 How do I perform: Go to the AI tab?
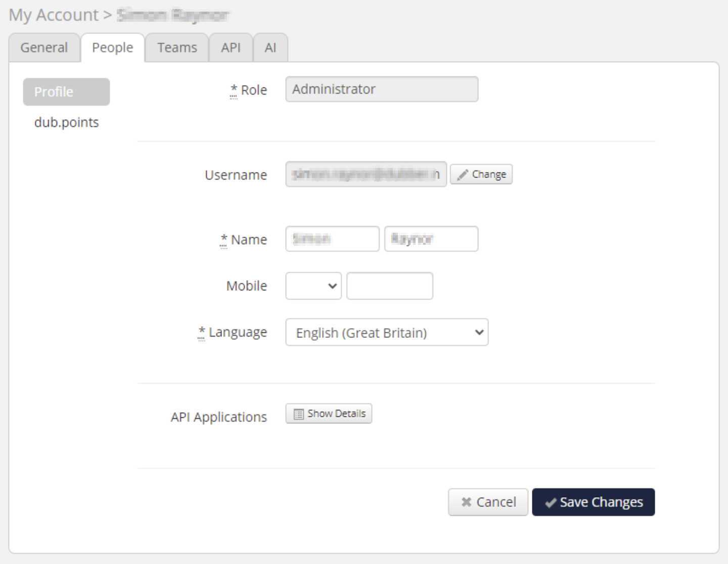(270, 48)
